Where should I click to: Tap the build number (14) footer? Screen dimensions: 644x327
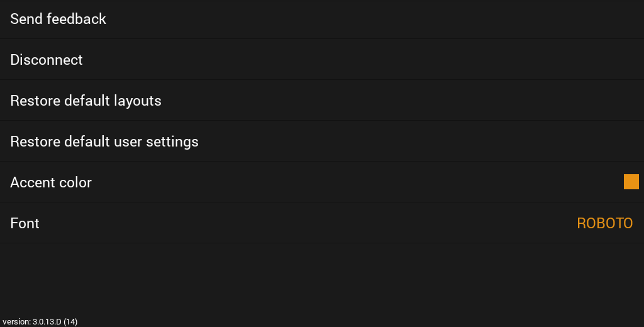point(70,321)
